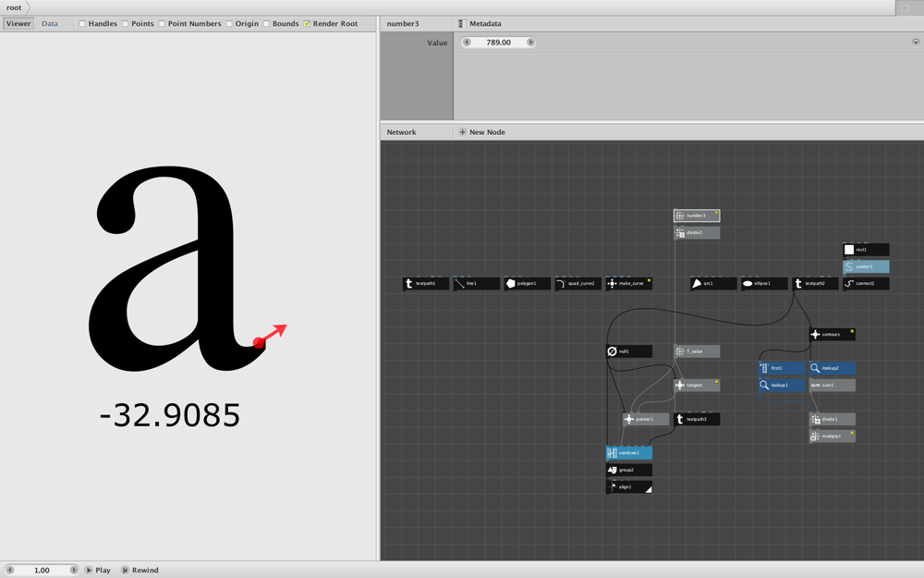Click the Play button
Image resolution: width=924 pixels, height=578 pixels.
pyautogui.click(x=97, y=571)
